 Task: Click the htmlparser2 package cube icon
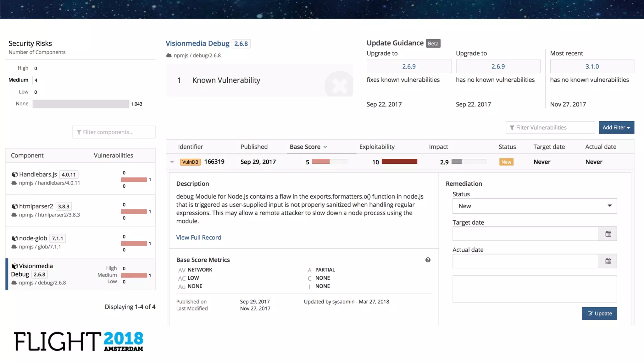coord(14,206)
